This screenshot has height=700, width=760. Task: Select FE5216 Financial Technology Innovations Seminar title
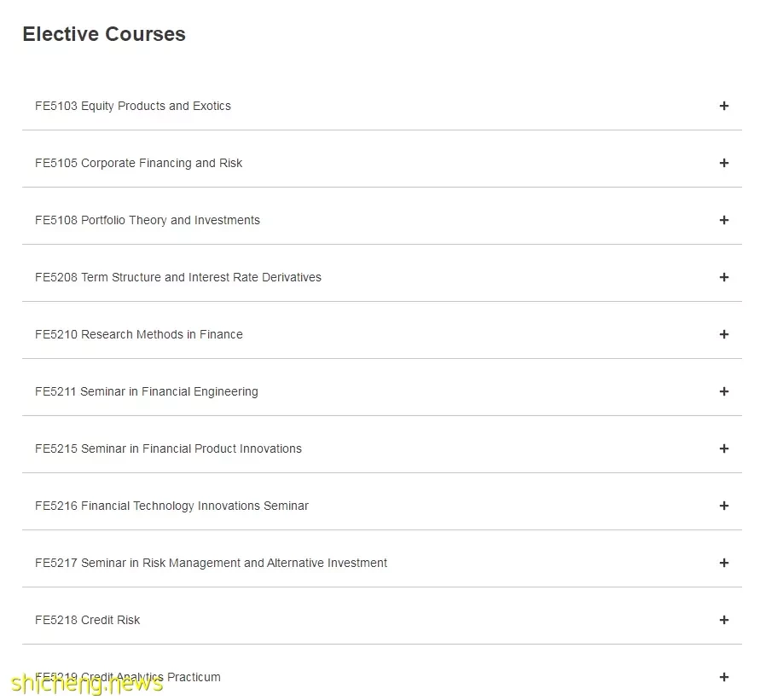coord(171,506)
